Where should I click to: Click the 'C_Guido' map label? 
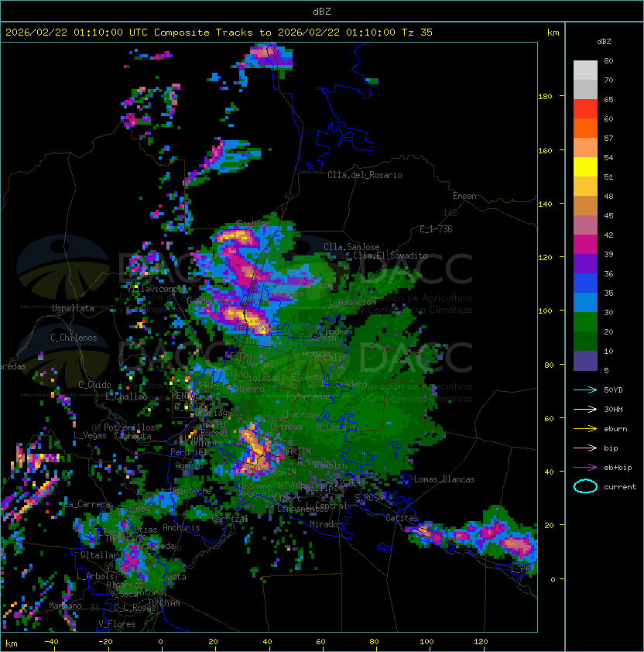tap(94, 385)
